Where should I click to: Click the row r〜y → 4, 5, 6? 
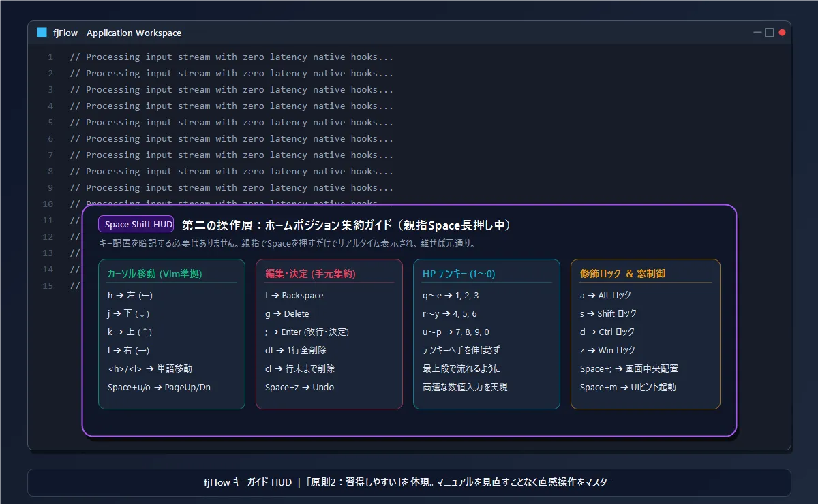[x=450, y=314]
